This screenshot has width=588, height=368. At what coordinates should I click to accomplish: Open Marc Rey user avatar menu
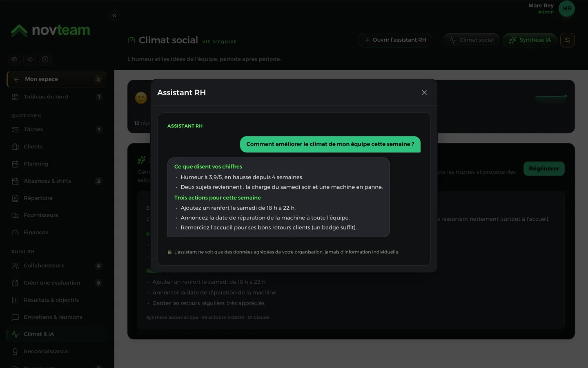[x=567, y=9]
